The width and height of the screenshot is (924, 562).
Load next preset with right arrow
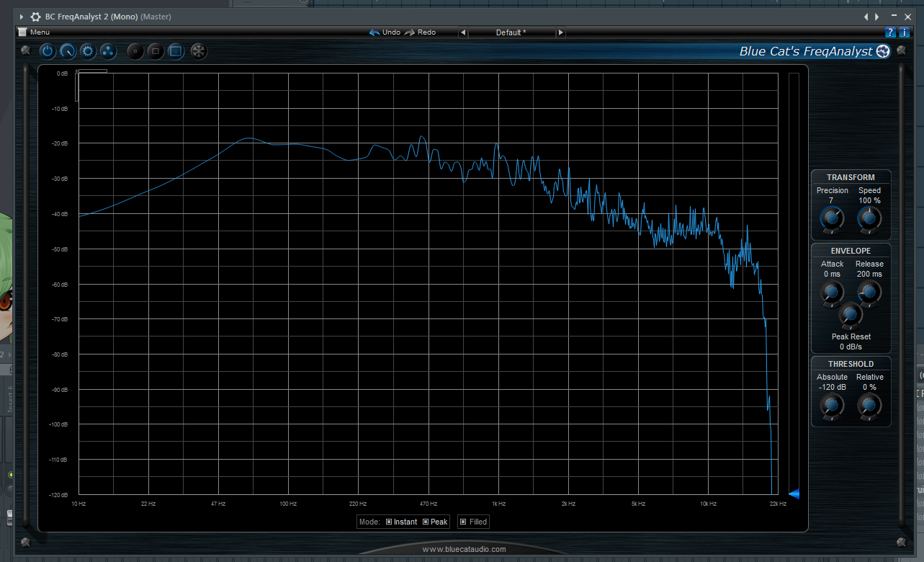(x=560, y=32)
